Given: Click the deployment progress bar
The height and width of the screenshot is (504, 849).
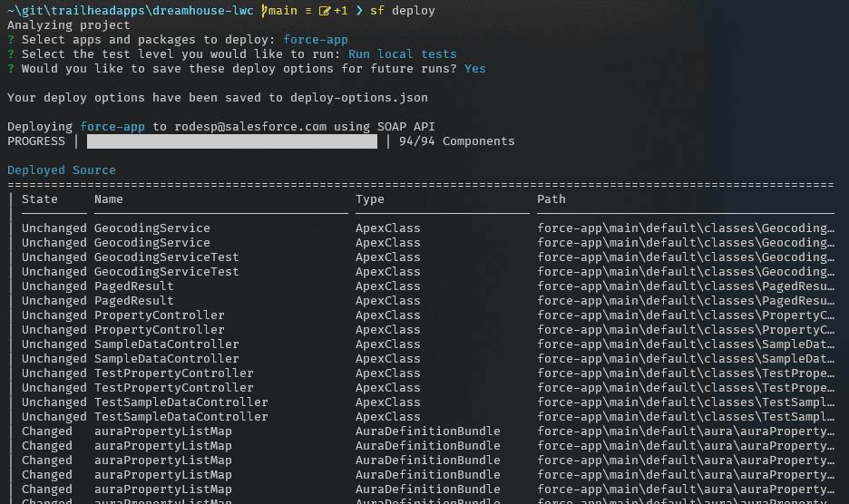Looking at the screenshot, I should tap(232, 141).
